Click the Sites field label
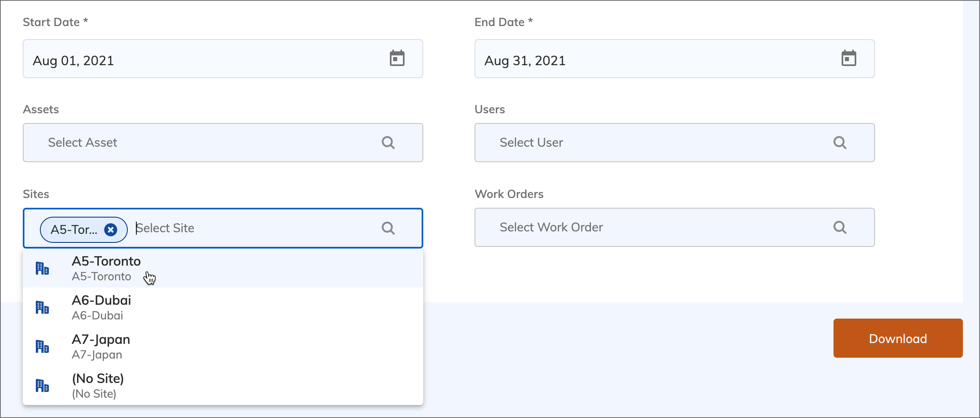The image size is (980, 418). tap(36, 194)
